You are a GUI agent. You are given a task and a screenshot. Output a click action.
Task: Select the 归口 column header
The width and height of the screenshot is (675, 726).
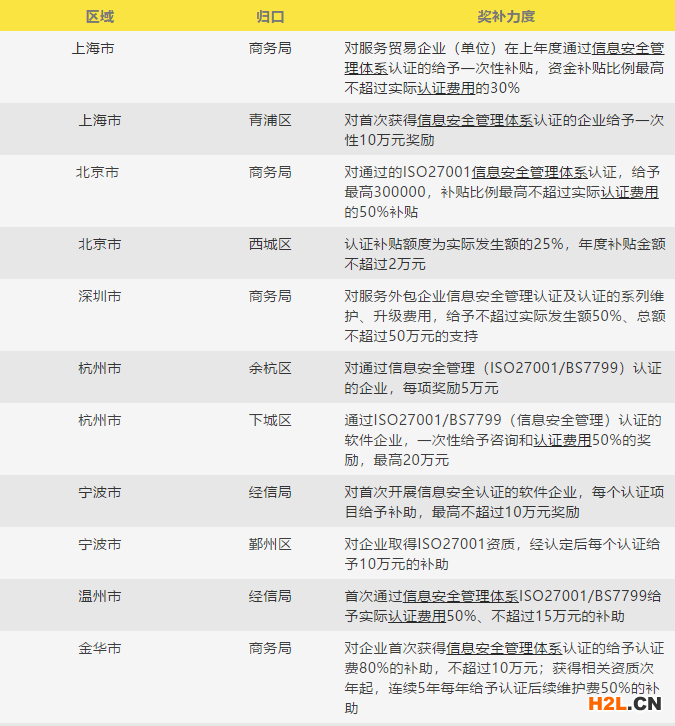click(270, 17)
